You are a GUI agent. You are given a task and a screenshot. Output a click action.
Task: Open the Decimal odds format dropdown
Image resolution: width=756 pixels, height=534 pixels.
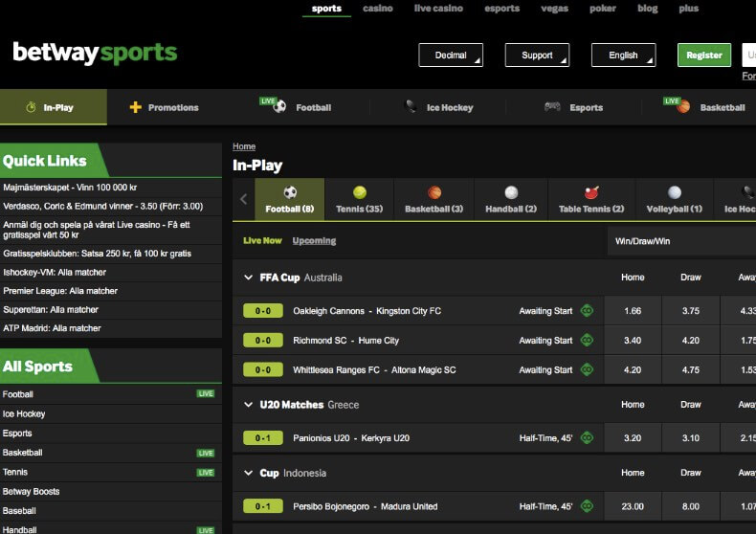click(x=451, y=55)
